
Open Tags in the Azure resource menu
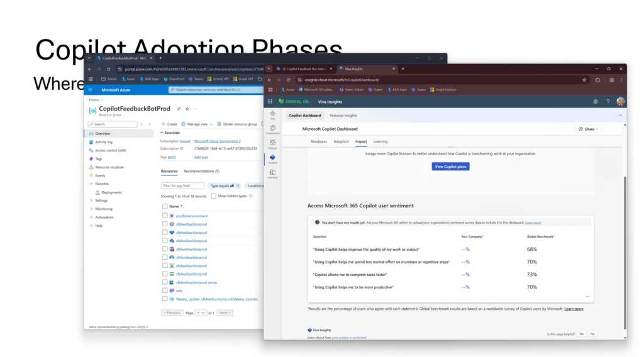tap(99, 159)
